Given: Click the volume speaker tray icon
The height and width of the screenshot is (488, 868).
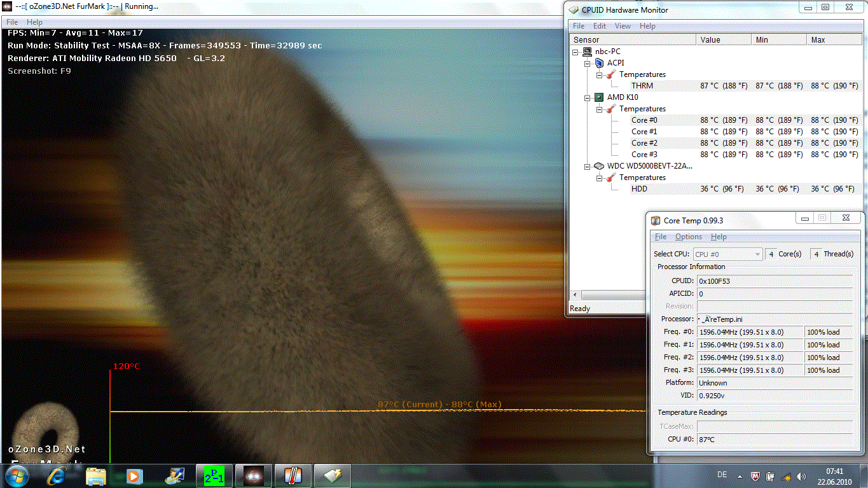Looking at the screenshot, I should (x=801, y=476).
